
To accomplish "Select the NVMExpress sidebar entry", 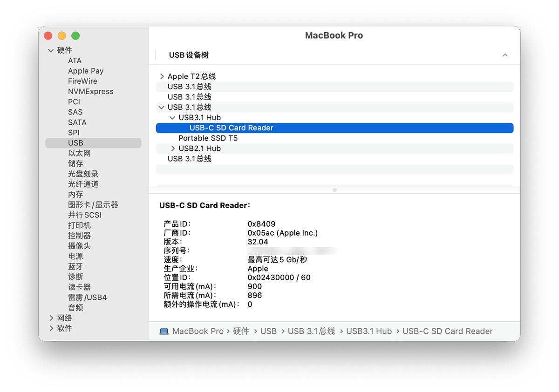I will tap(91, 91).
